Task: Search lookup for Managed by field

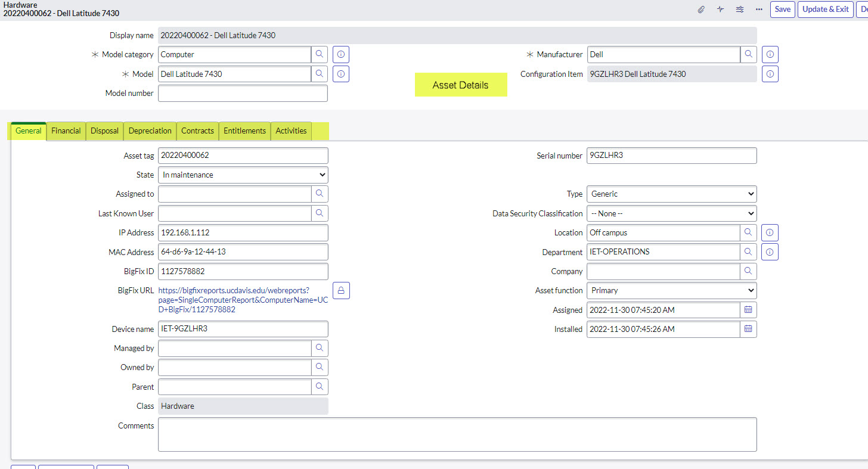Action: [320, 348]
